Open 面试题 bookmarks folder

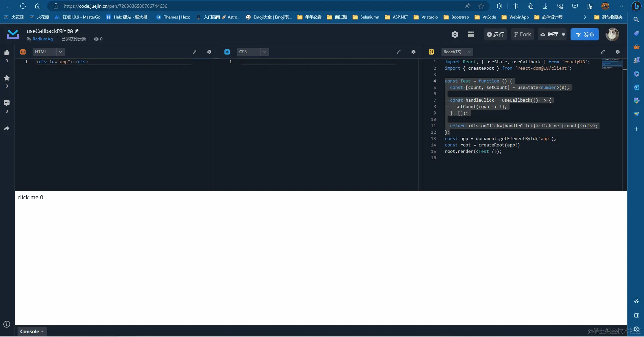coord(337,17)
